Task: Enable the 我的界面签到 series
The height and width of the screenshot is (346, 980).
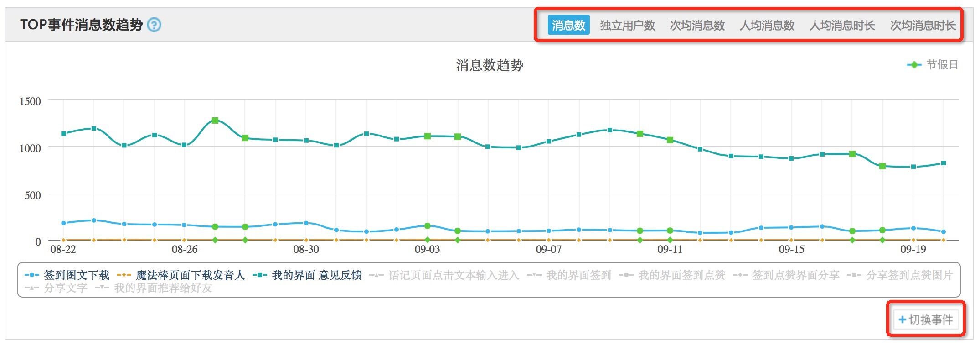Action: (578, 275)
